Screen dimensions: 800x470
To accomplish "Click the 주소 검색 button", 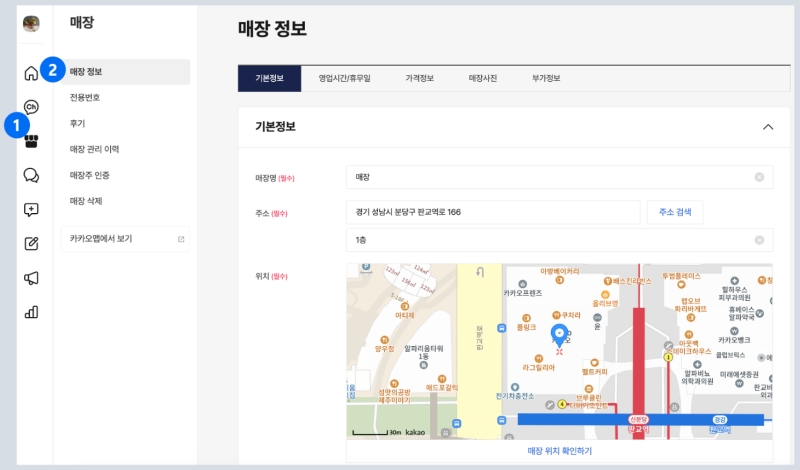I will pyautogui.click(x=675, y=212).
